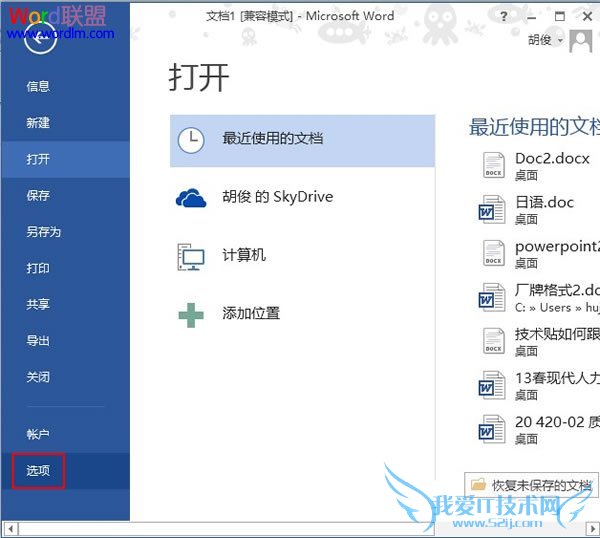Viewport: 600px width, 538px height.
Task: Open the 另存为 page
Action: click(43, 232)
